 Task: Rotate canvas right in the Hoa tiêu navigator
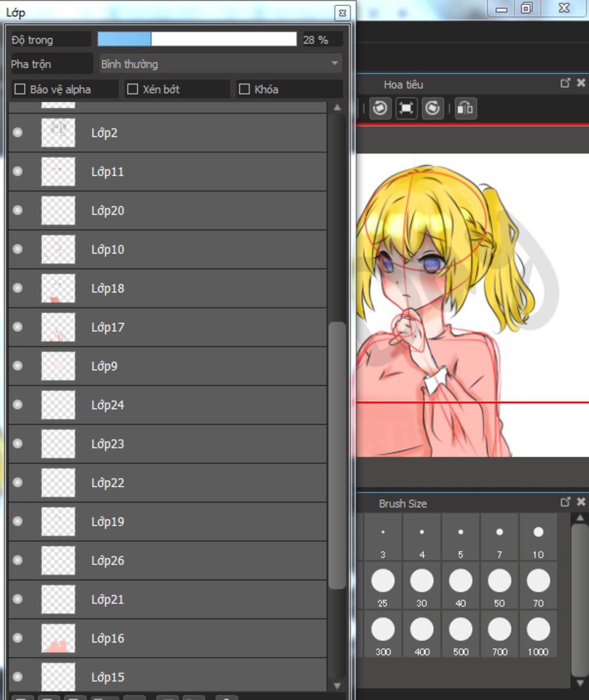point(433,108)
